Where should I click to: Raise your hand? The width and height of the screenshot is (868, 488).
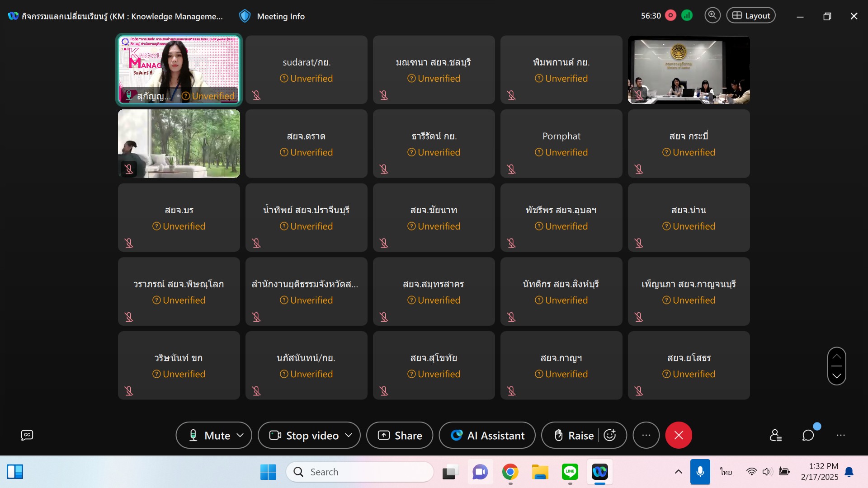574,435
